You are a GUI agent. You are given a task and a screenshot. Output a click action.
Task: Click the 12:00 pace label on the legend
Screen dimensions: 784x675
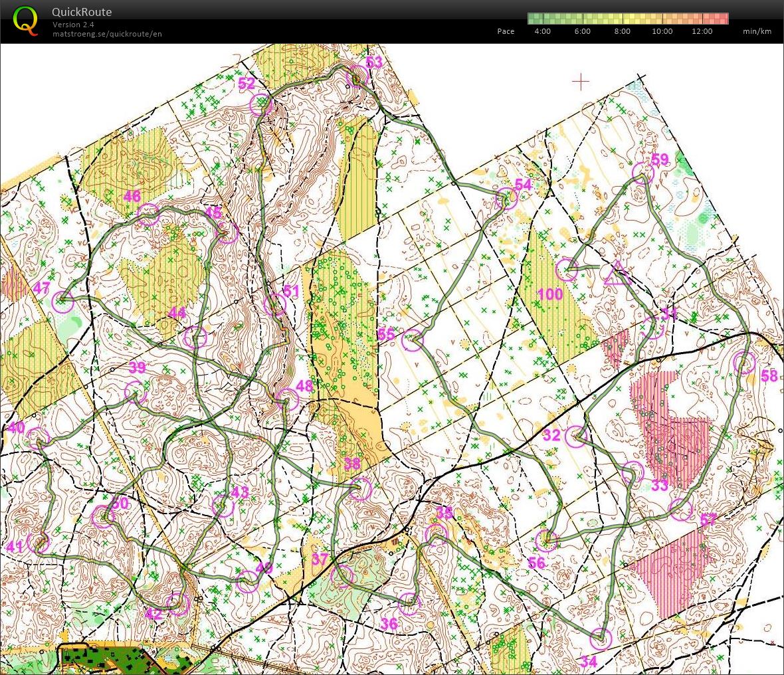702,31
